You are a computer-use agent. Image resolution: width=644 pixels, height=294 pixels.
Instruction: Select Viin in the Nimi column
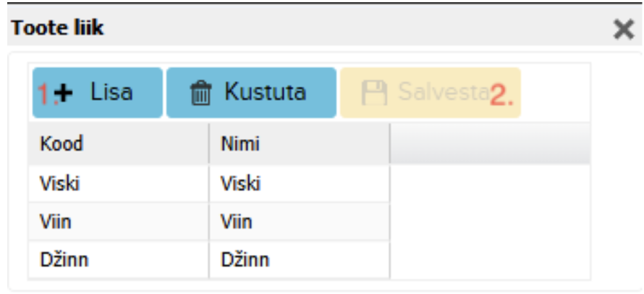[x=237, y=221]
